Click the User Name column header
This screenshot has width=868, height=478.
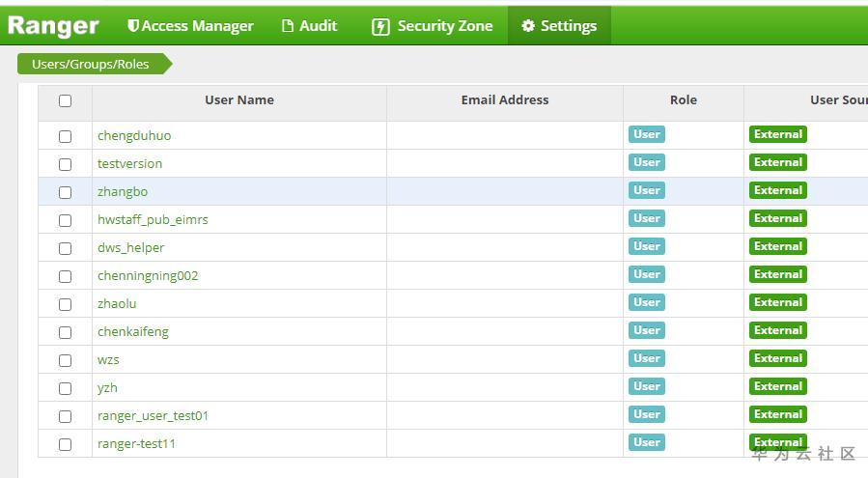pyautogui.click(x=238, y=99)
